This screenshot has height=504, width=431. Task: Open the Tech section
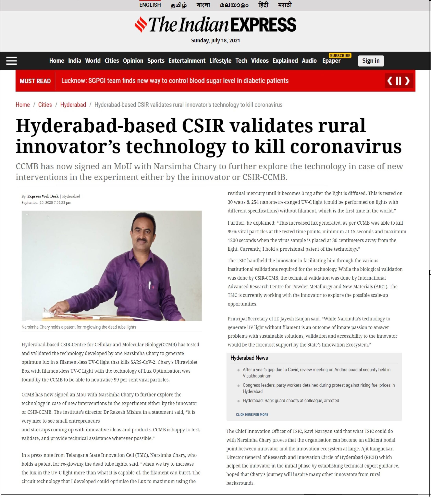pos(241,61)
